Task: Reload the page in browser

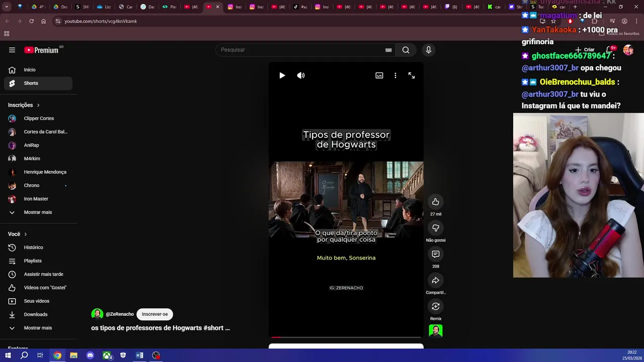Action: [x=31, y=21]
